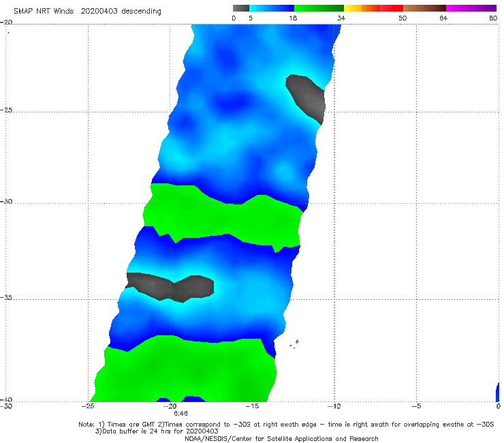Select the green 18–34 color bar segment
The image size is (504, 443).
[319, 8]
